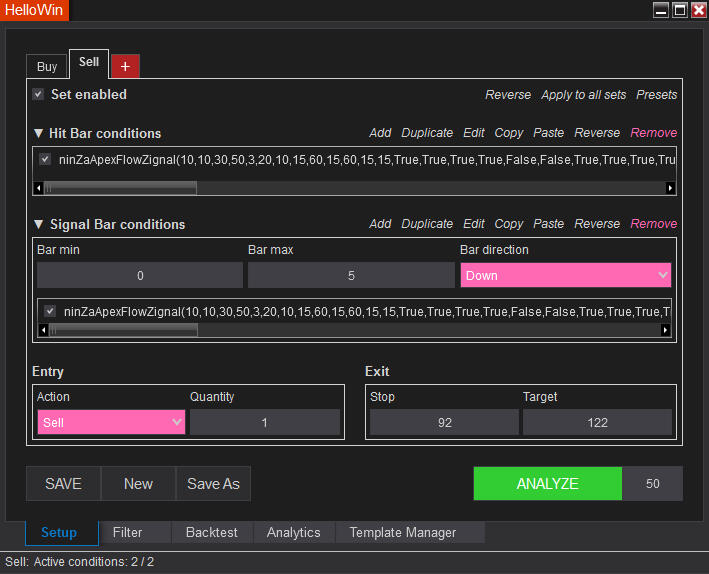Click the Hit Bar conditions horizontal scrollbar thumb
Screen dimensions: 709x574
(x=120, y=187)
